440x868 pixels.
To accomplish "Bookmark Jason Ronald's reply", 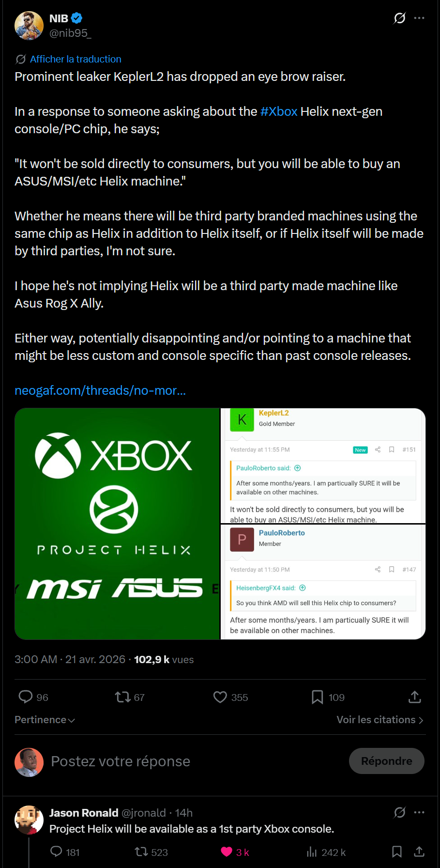I will click(x=397, y=852).
